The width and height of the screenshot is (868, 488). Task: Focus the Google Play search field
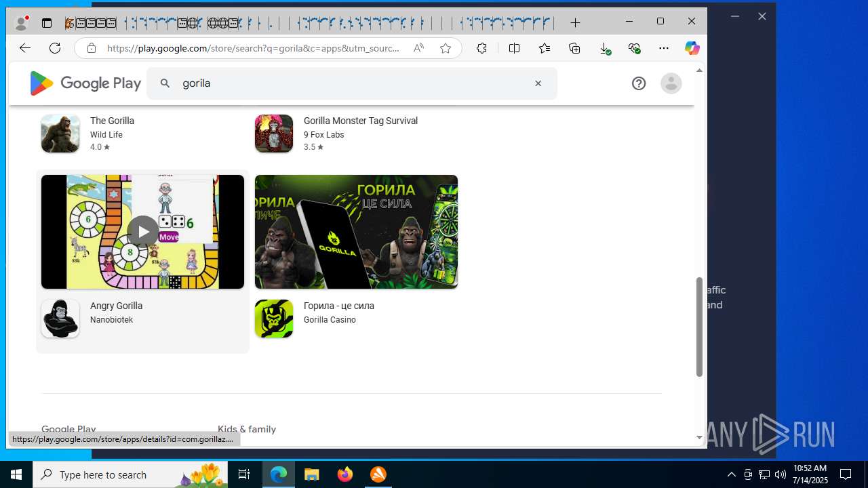click(x=352, y=83)
